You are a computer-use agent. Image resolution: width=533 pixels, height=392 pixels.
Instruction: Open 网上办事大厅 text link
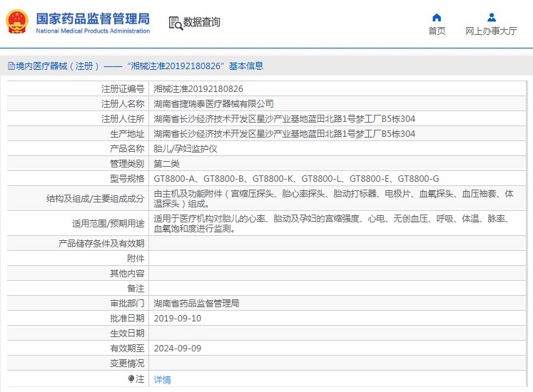click(x=491, y=31)
